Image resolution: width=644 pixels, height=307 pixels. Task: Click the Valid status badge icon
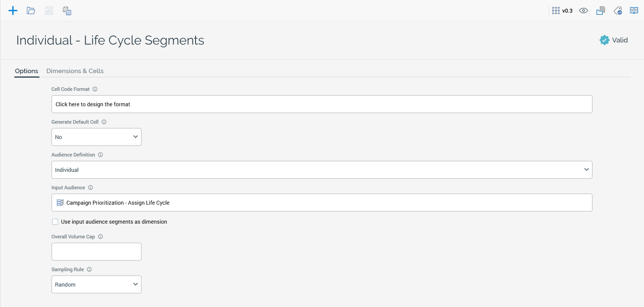coord(604,40)
